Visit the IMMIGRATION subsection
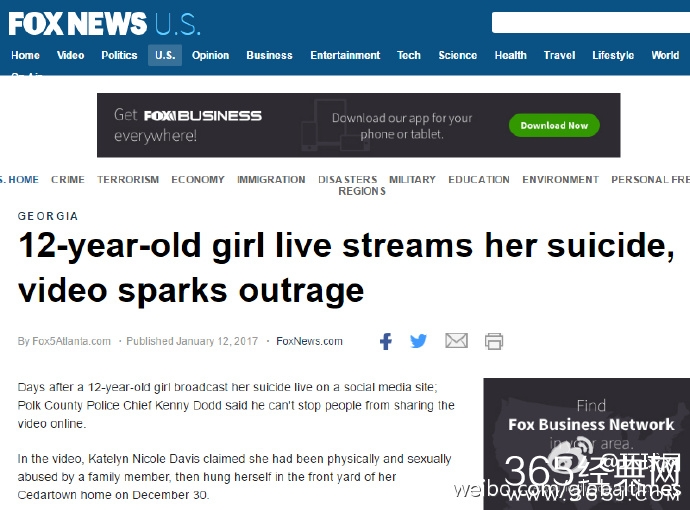Screen dimensions: 690x510 pyautogui.click(x=271, y=180)
